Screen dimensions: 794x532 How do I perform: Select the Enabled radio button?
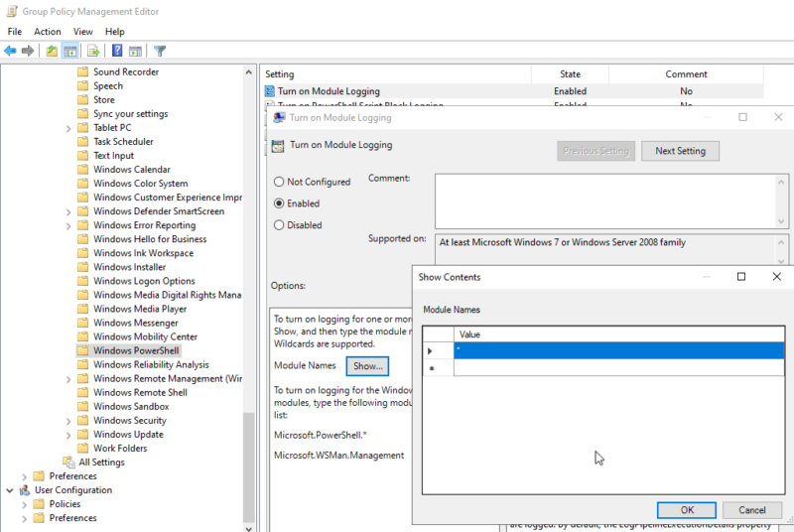[x=279, y=203]
